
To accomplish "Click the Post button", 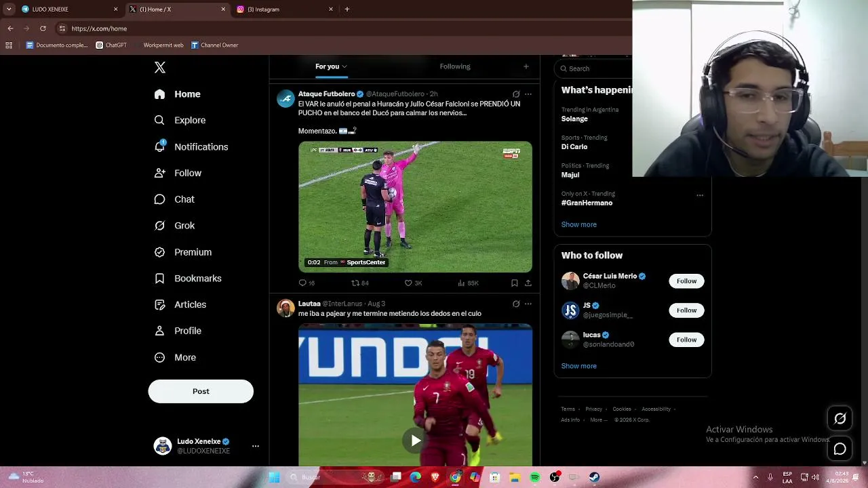I will [201, 391].
